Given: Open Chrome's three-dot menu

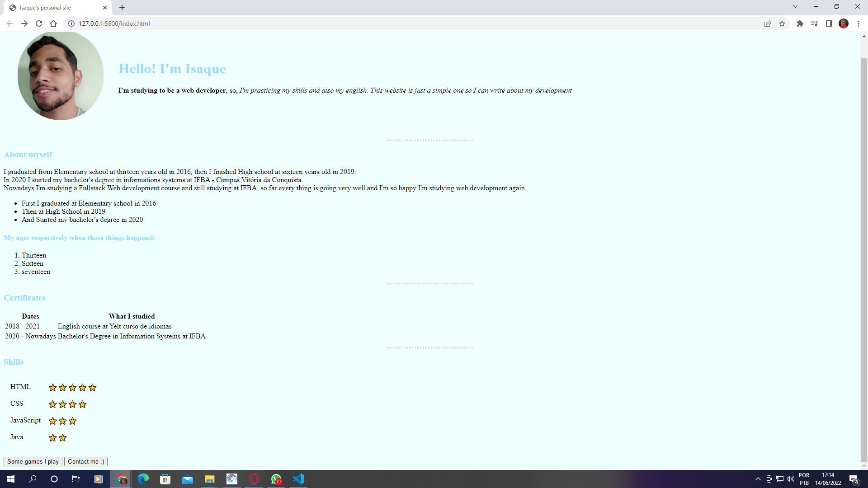Looking at the screenshot, I should (859, 23).
